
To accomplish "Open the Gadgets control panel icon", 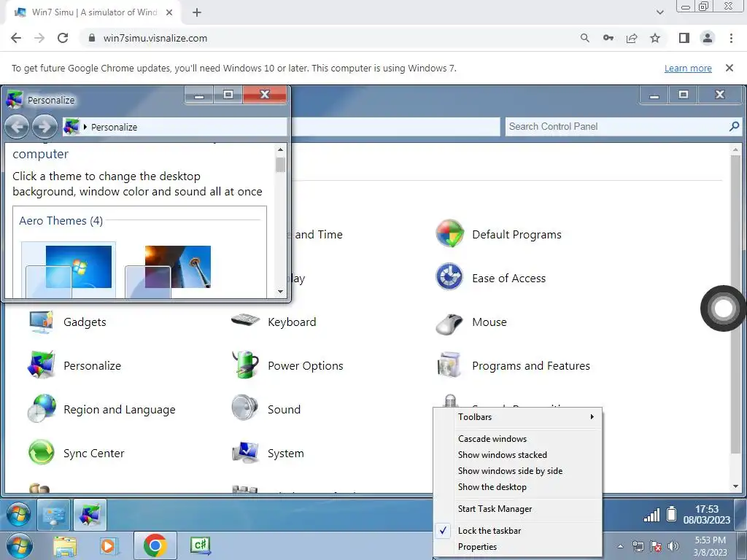I will point(41,322).
